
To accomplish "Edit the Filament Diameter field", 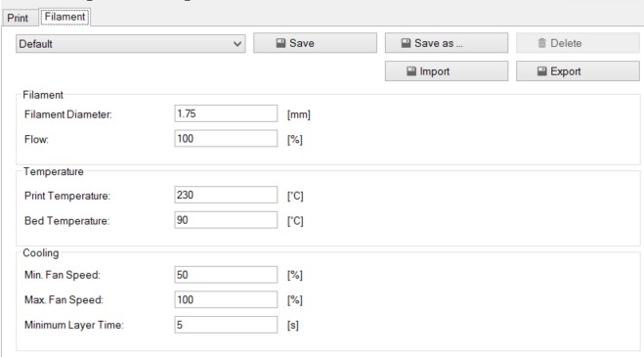I will (226, 113).
